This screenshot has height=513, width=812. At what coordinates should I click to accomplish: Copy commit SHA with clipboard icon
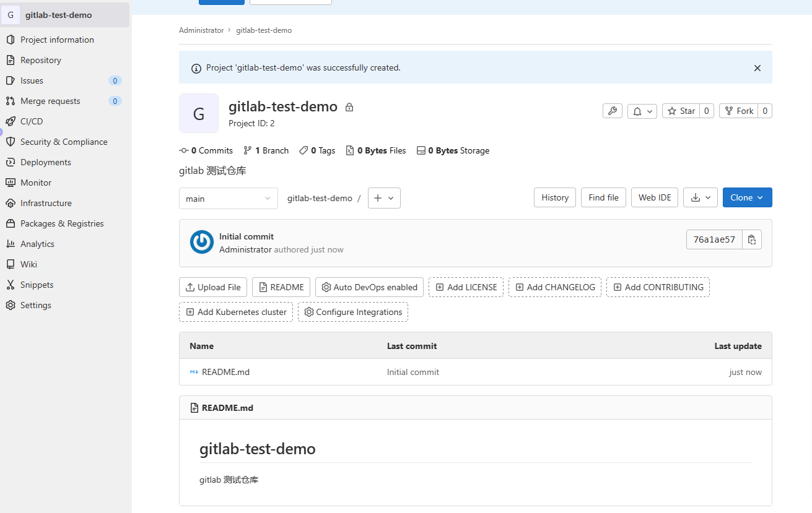click(752, 239)
